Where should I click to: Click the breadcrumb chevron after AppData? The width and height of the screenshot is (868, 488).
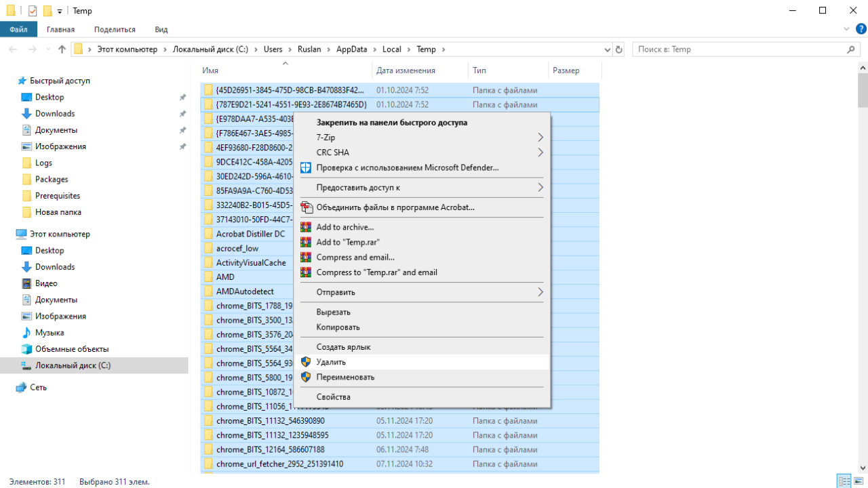(x=374, y=49)
